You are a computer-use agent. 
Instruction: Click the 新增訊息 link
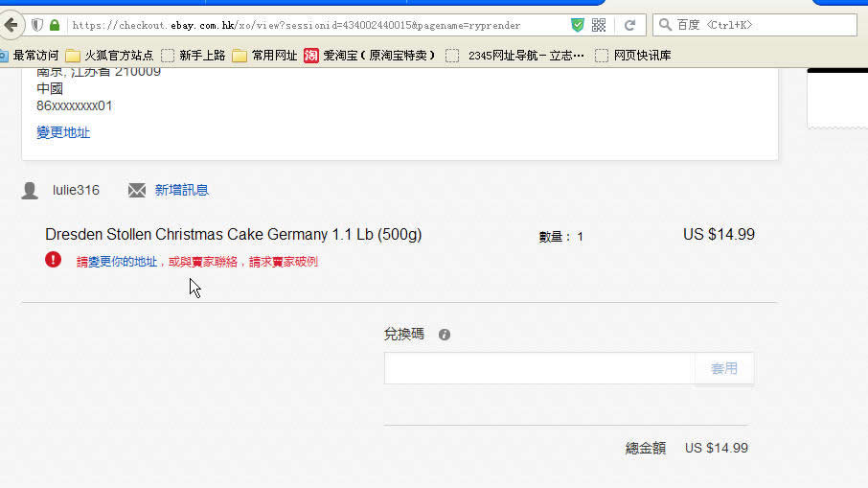click(x=182, y=191)
